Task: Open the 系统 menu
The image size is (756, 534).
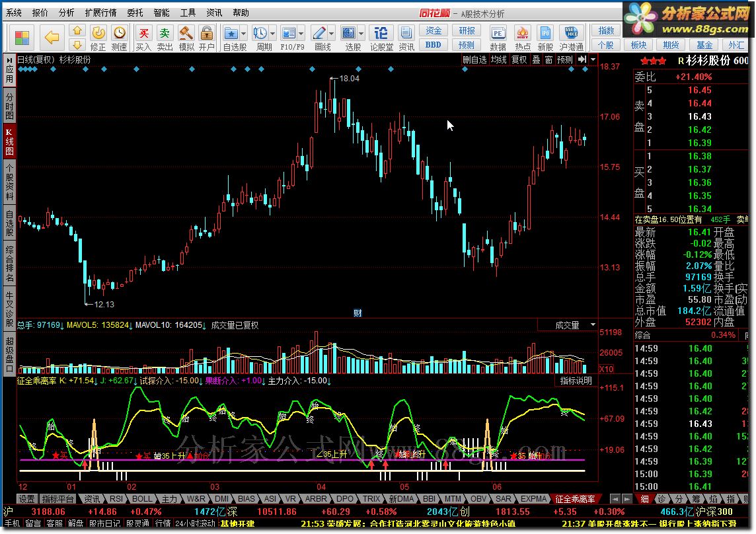Action: [13, 13]
